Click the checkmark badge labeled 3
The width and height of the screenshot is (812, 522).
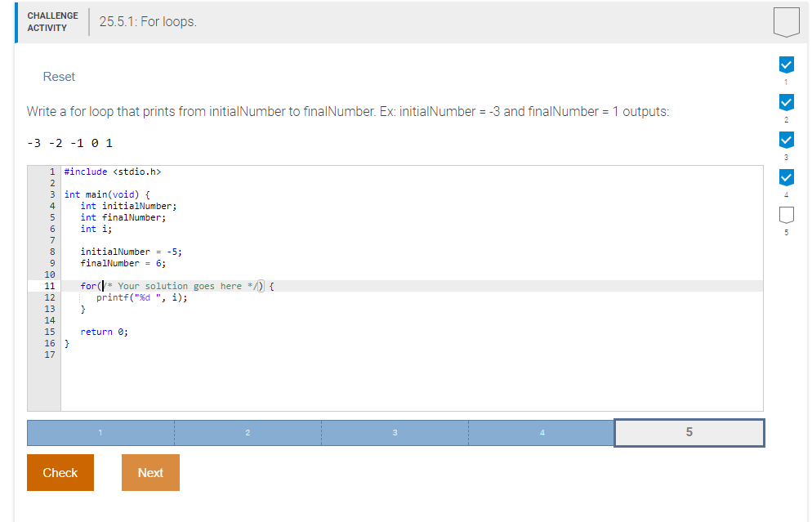coord(786,139)
